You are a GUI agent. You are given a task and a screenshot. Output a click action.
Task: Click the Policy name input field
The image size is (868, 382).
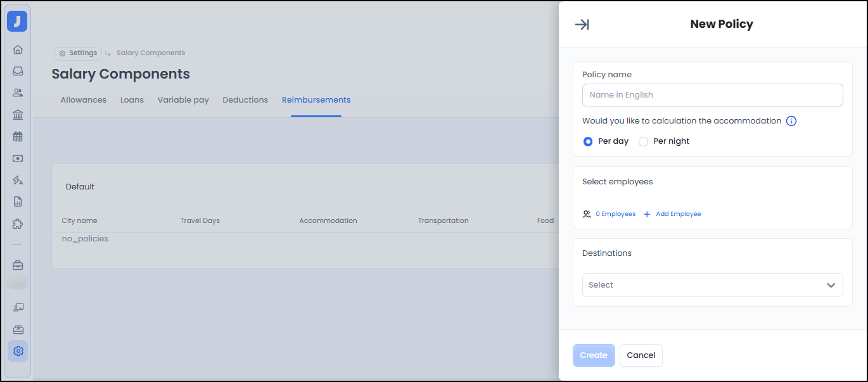[712, 95]
